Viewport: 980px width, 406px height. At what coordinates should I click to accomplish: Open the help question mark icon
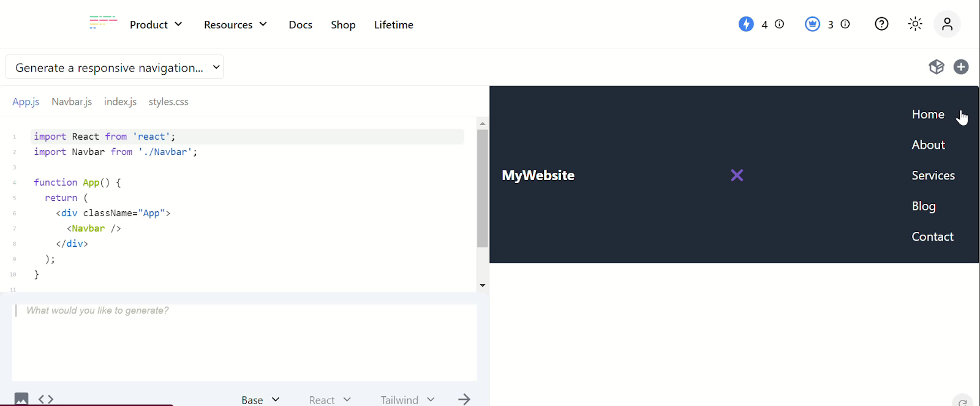[x=881, y=24]
